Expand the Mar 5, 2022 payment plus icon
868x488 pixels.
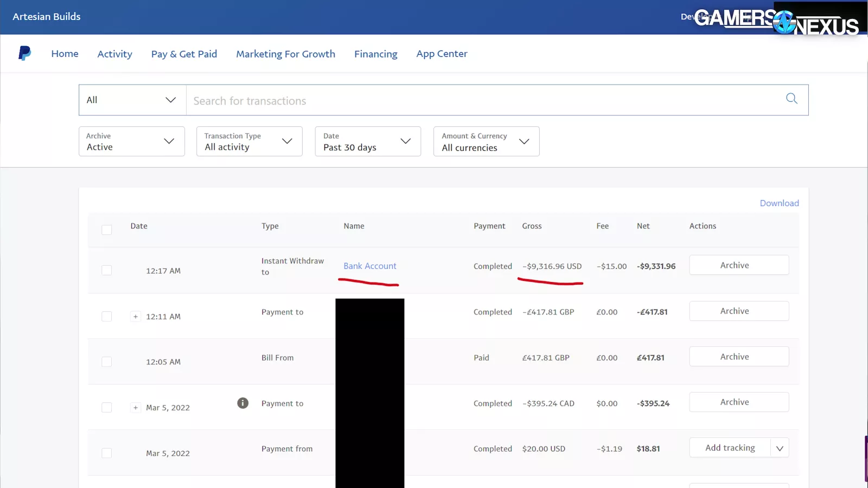tap(136, 408)
